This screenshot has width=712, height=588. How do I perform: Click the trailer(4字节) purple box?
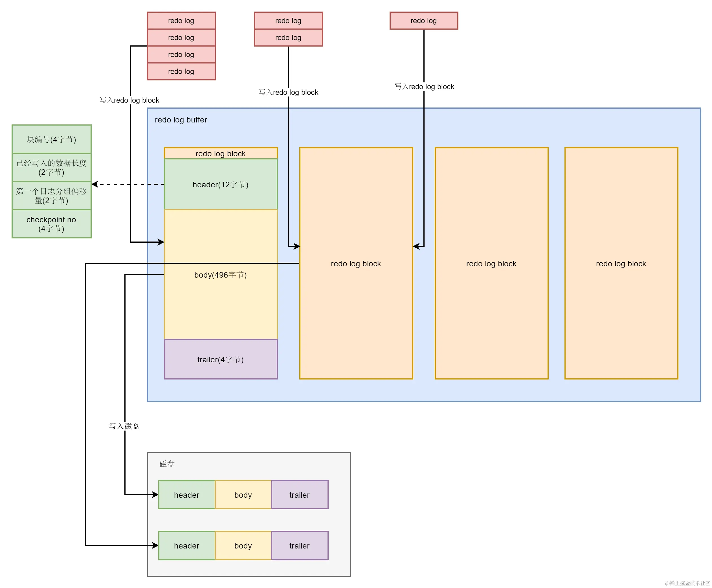(x=220, y=359)
